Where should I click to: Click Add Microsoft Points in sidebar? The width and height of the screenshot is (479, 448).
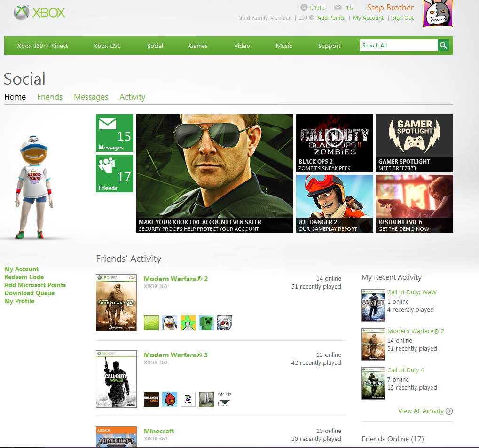[x=35, y=285]
